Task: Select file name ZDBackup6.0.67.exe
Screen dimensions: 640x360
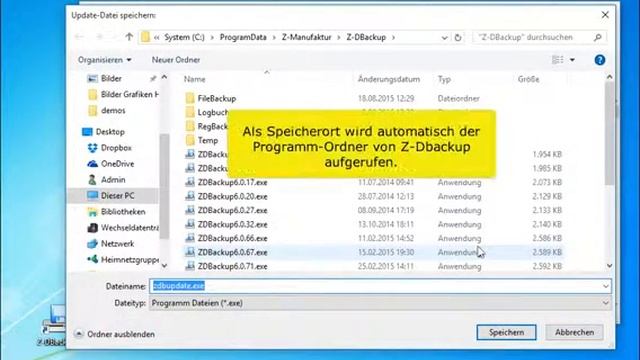Action: tap(233, 252)
